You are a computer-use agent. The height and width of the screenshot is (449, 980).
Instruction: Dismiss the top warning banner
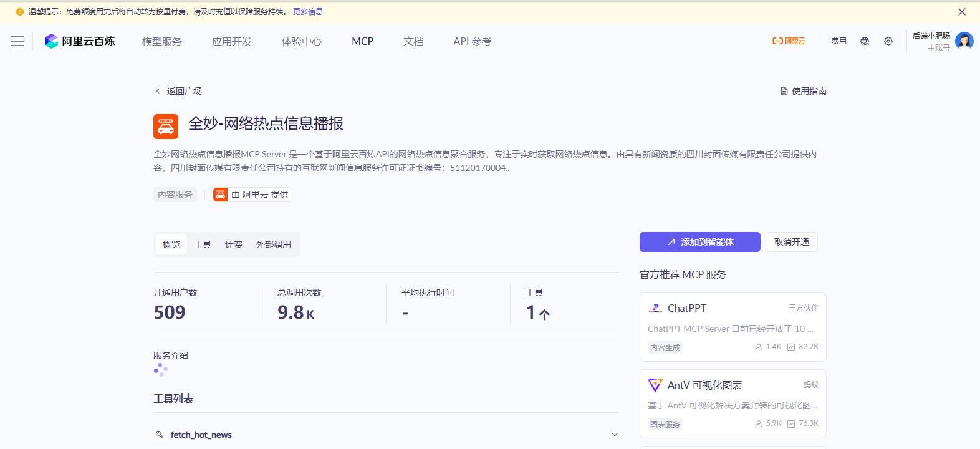click(x=962, y=12)
